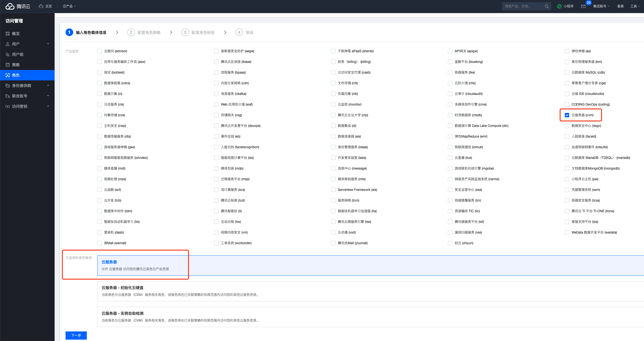Check 云顾问 (advisor) checkbox

click(x=99, y=51)
